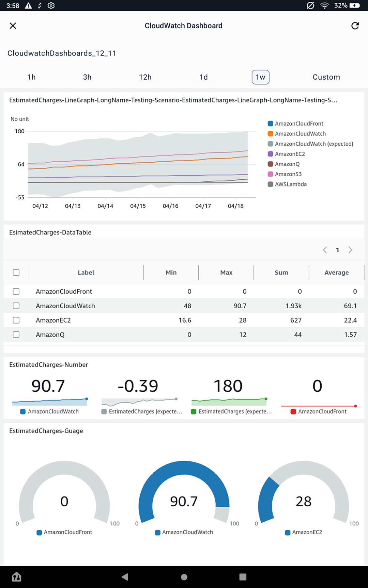The height and width of the screenshot is (588, 368).
Task: Tap the Android recent apps square
Action: pyautogui.click(x=243, y=577)
